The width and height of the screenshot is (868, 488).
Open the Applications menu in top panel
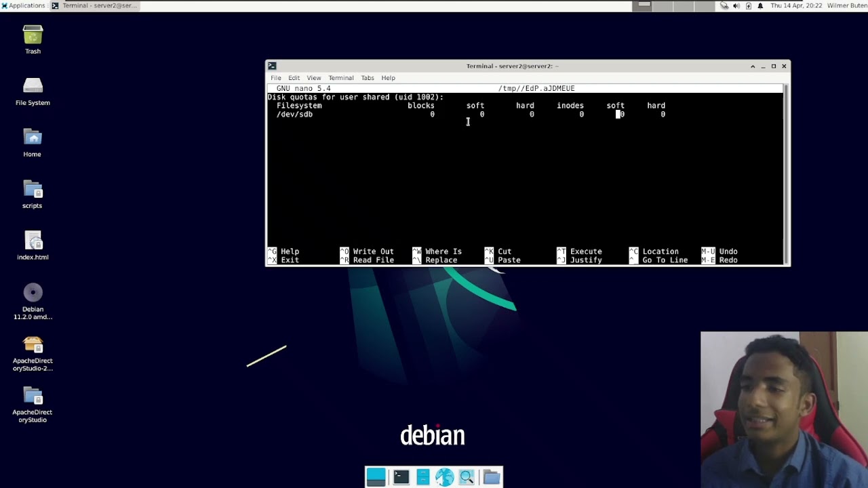click(23, 5)
